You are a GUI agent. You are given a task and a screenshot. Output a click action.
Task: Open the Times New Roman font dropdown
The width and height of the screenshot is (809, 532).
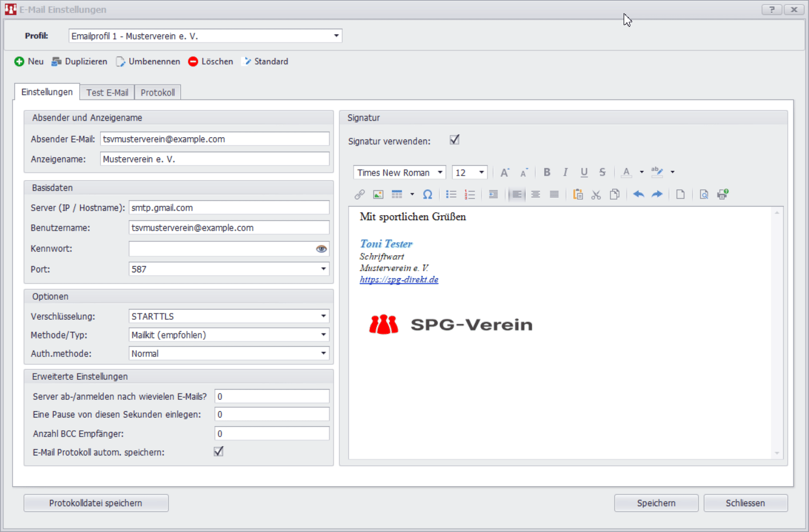[440, 172]
